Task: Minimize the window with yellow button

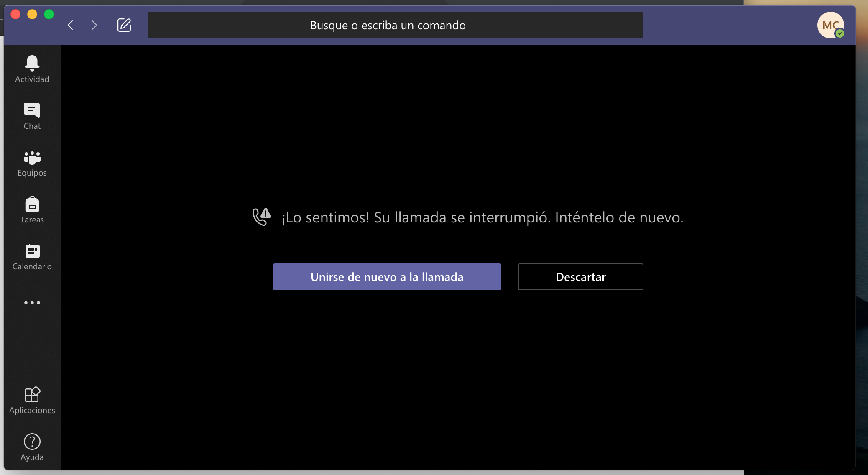Action: click(x=32, y=14)
